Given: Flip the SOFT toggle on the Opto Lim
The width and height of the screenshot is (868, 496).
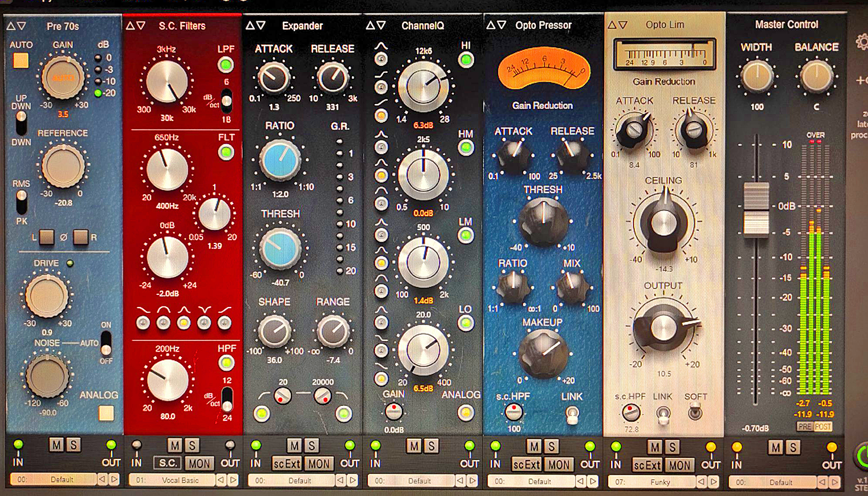Looking at the screenshot, I should 696,412.
